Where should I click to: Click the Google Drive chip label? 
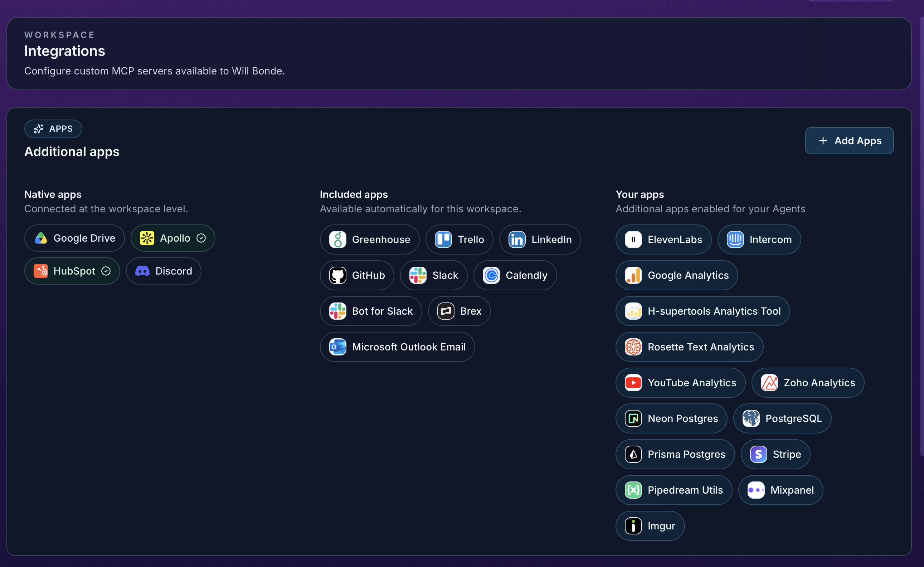(x=84, y=238)
